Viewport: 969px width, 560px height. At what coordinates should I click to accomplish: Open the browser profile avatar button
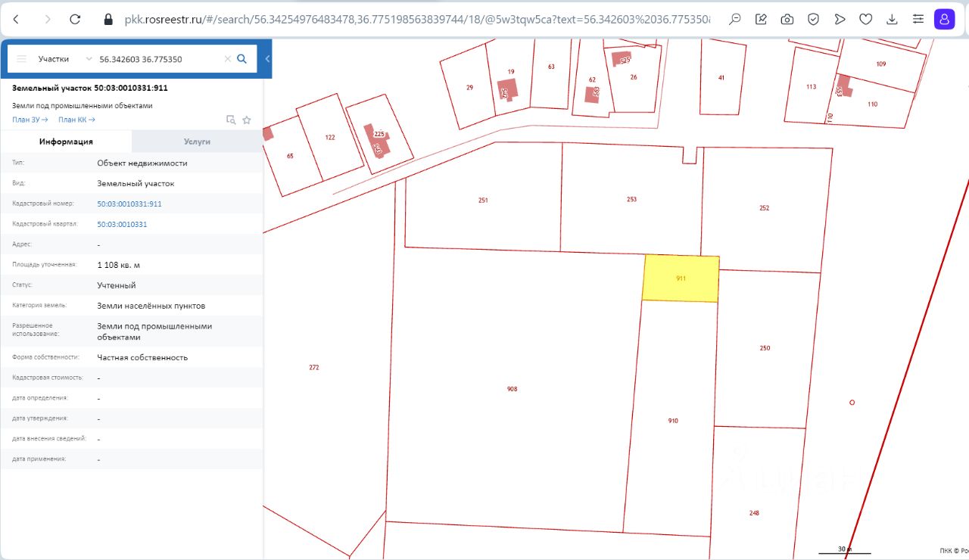coord(944,20)
